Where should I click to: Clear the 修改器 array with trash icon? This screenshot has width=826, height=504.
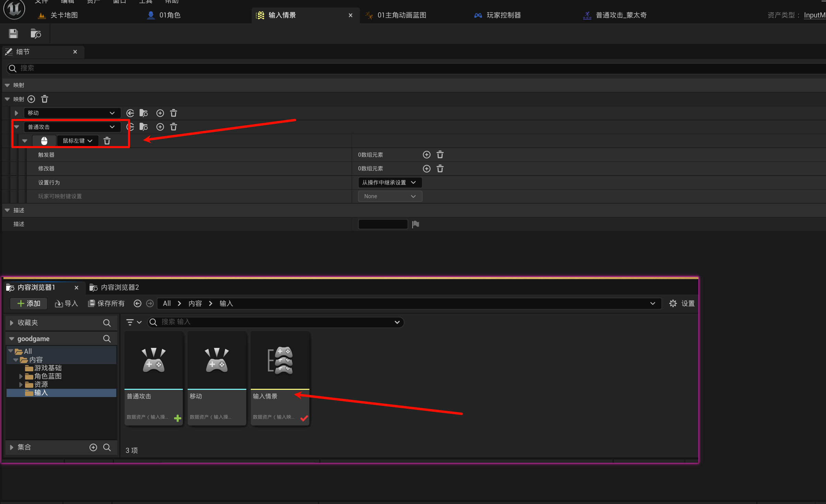(x=440, y=169)
